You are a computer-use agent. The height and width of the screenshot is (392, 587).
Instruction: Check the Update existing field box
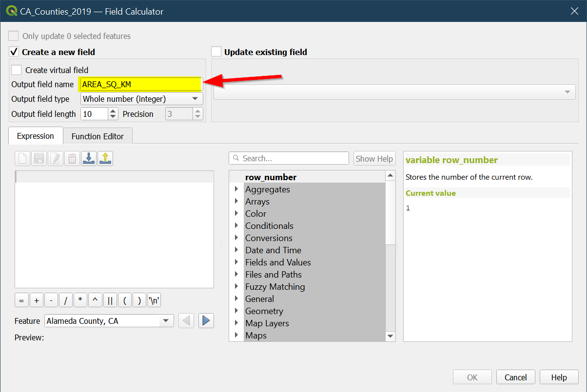(216, 52)
